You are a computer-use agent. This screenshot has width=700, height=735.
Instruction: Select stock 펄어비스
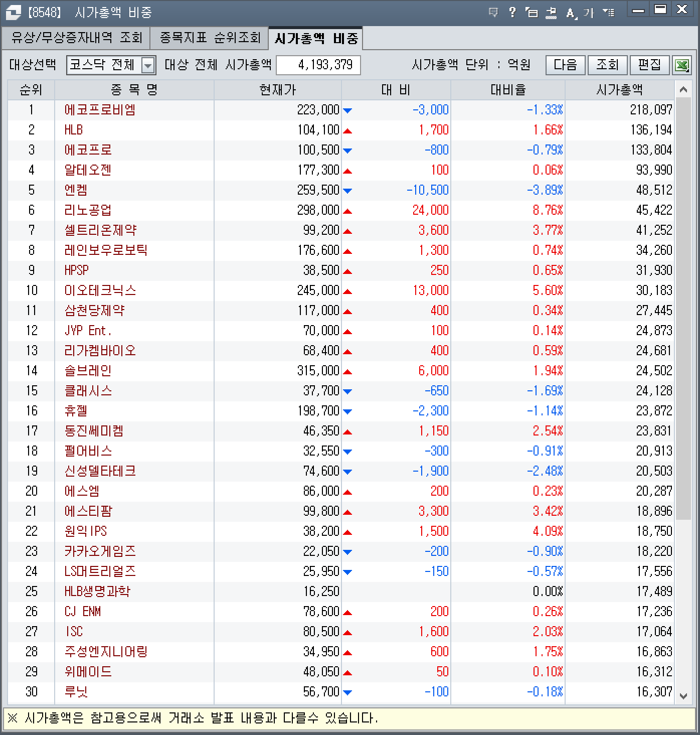click(88, 451)
